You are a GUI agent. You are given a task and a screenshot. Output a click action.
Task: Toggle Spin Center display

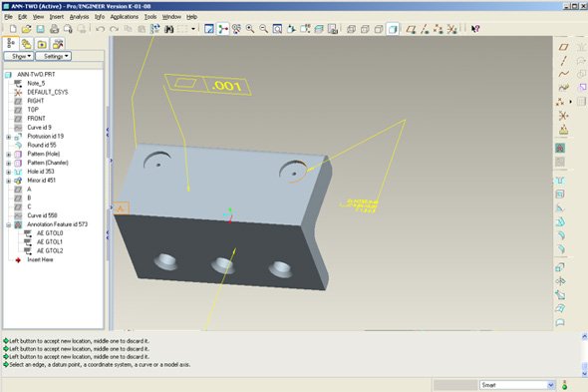coord(223,29)
